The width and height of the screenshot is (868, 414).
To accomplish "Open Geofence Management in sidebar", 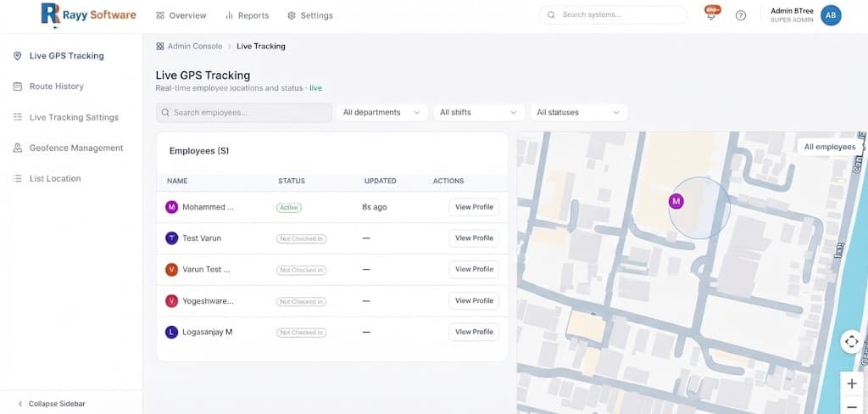I will (x=76, y=148).
